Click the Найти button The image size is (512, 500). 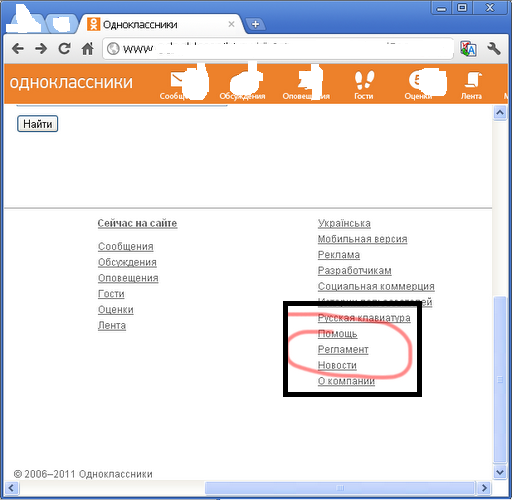[38, 124]
